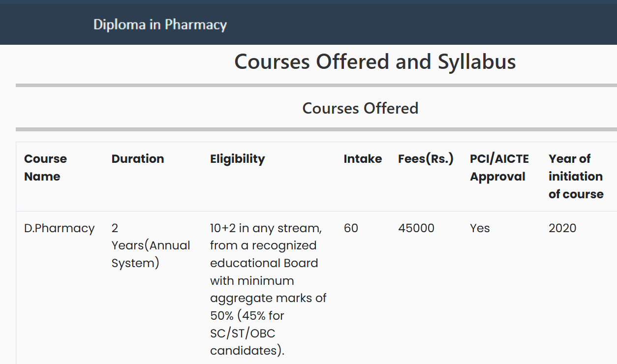
Task: Click the PCI/AICTE Approval column header
Action: (499, 168)
